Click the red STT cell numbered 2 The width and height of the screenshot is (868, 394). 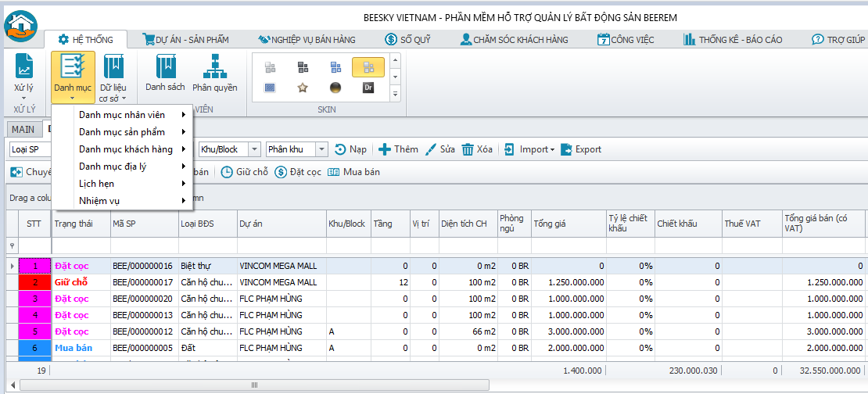click(x=34, y=282)
